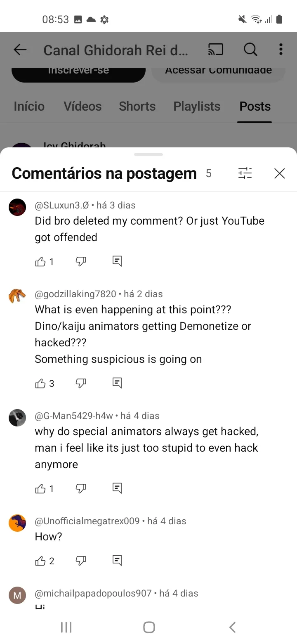Reply to the @SLuxun3.Ø comment

(x=117, y=261)
